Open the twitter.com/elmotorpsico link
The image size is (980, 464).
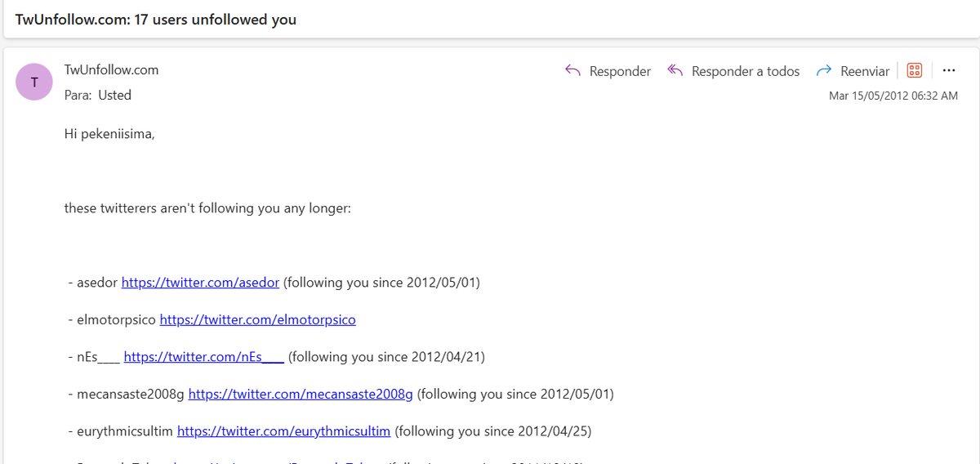coord(258,319)
